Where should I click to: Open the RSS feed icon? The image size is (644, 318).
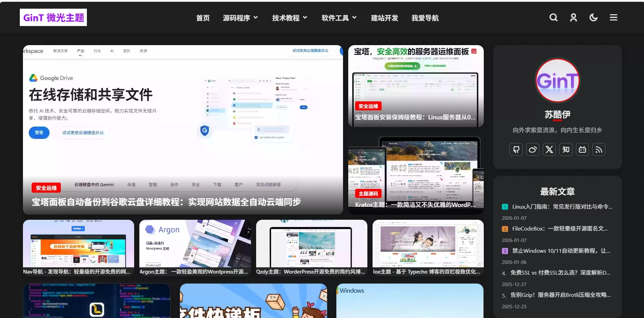pyautogui.click(x=599, y=150)
